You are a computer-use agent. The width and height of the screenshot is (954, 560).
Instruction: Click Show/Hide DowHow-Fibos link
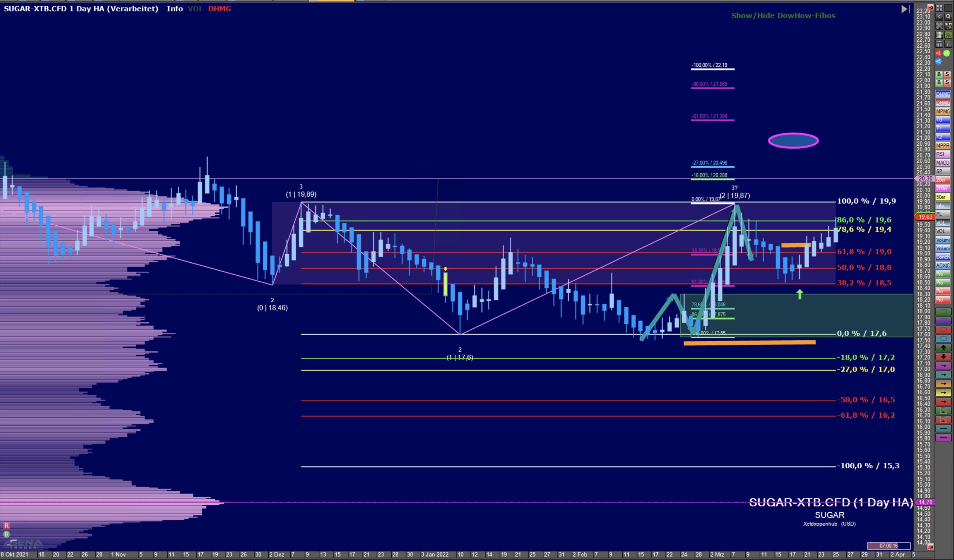coord(783,16)
